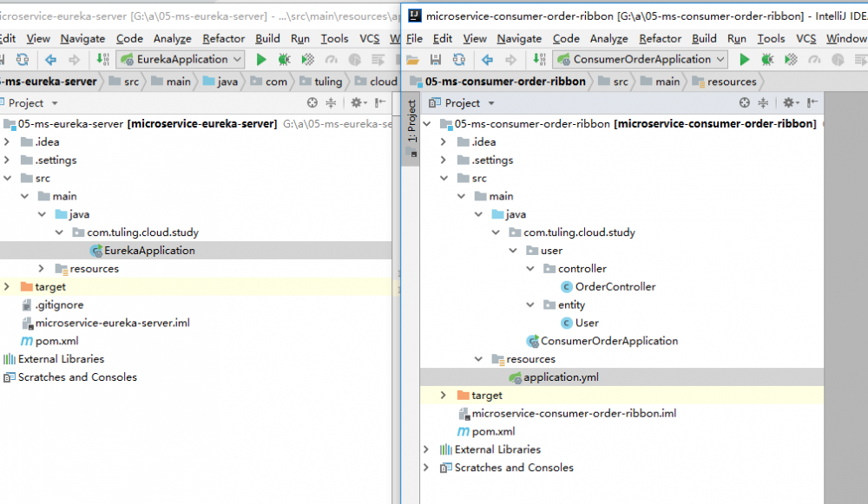Open settings gear in eureka Project panel

point(358,103)
